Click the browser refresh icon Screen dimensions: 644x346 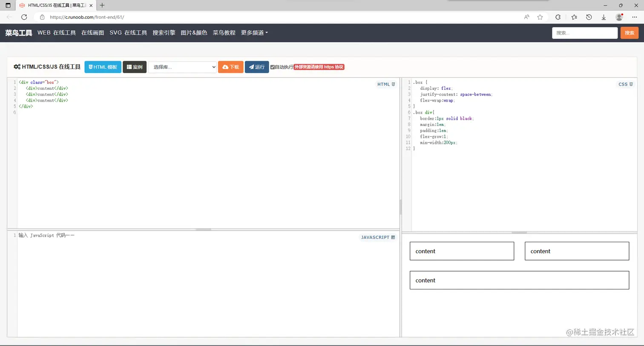(24, 17)
